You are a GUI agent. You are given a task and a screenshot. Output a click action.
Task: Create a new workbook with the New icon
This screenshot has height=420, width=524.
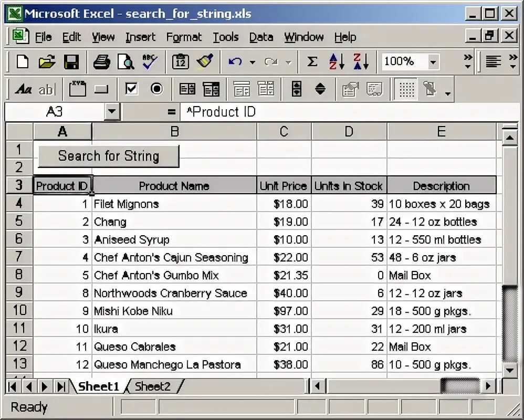tap(22, 62)
